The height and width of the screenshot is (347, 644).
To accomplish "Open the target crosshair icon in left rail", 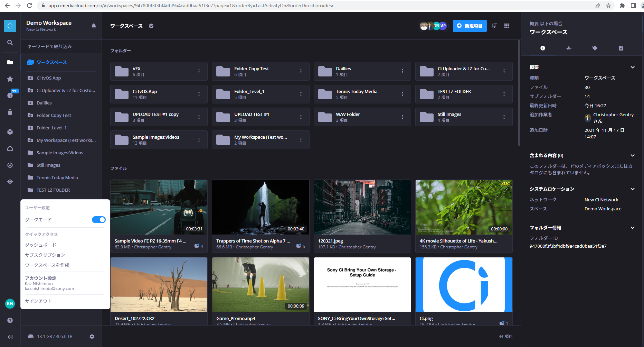I will coord(10,182).
